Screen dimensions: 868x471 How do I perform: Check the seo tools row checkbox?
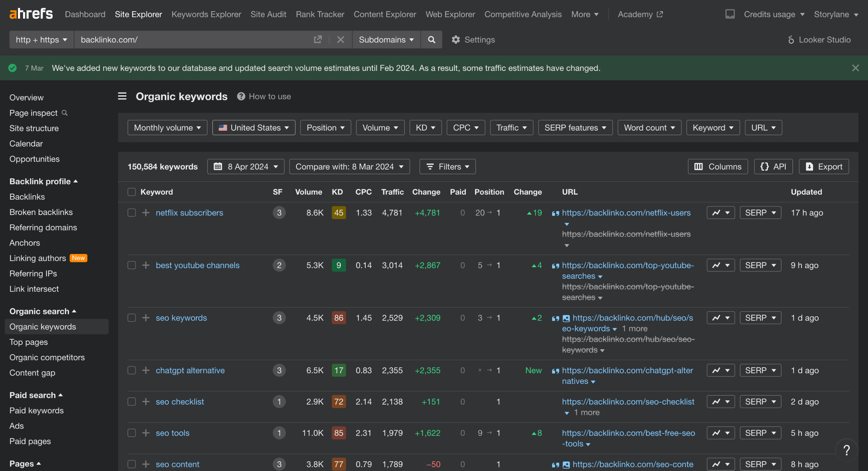[132, 433]
